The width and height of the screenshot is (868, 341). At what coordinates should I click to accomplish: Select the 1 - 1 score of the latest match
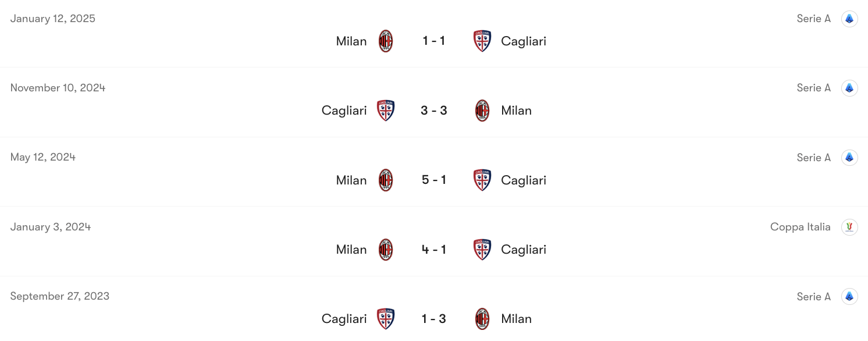click(x=434, y=41)
